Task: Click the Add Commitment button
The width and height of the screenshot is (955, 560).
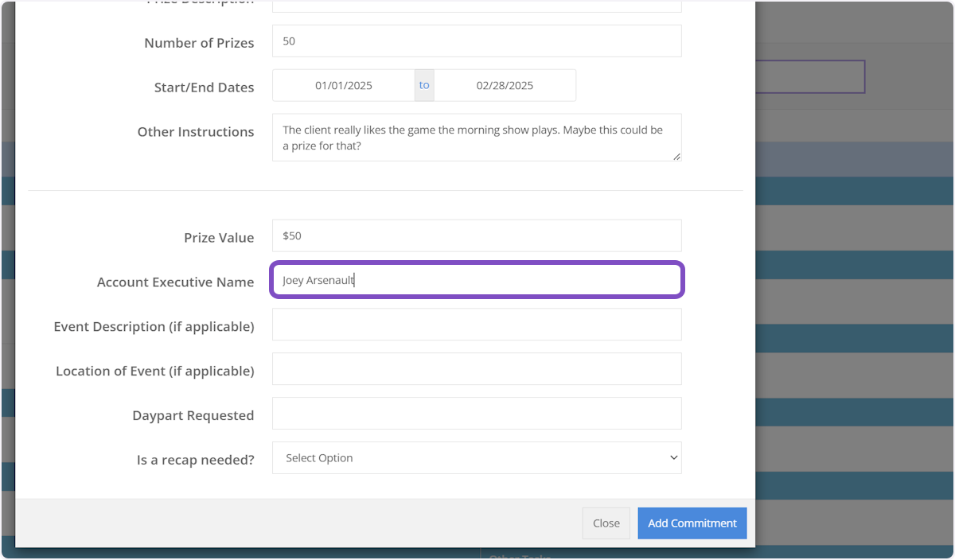Action: [692, 523]
